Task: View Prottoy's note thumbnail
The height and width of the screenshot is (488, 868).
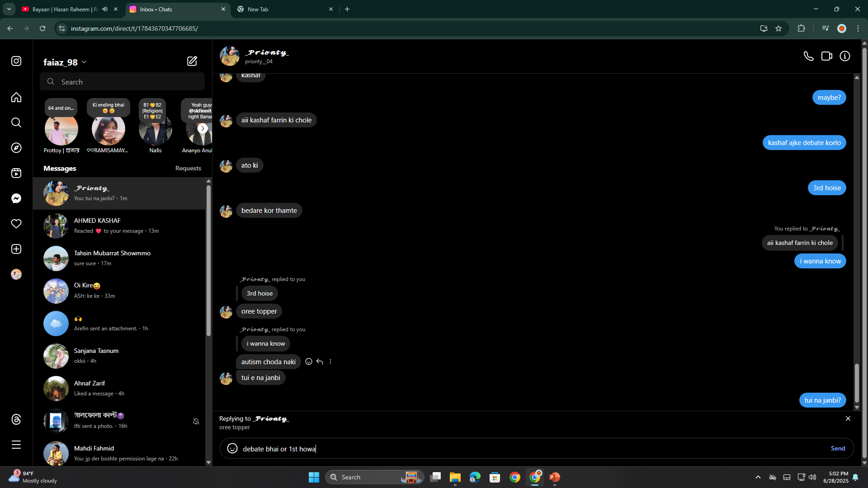Action: [61, 128]
